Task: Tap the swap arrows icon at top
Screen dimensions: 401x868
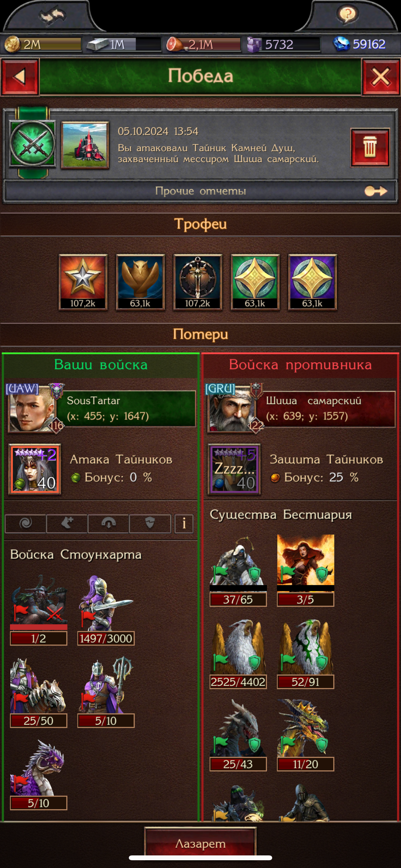Action: coord(52,15)
